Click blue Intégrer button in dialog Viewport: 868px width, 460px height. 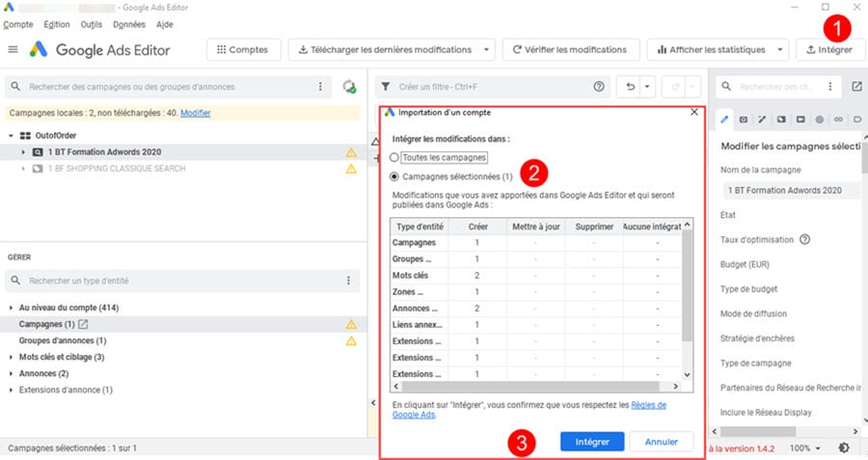[x=592, y=443]
